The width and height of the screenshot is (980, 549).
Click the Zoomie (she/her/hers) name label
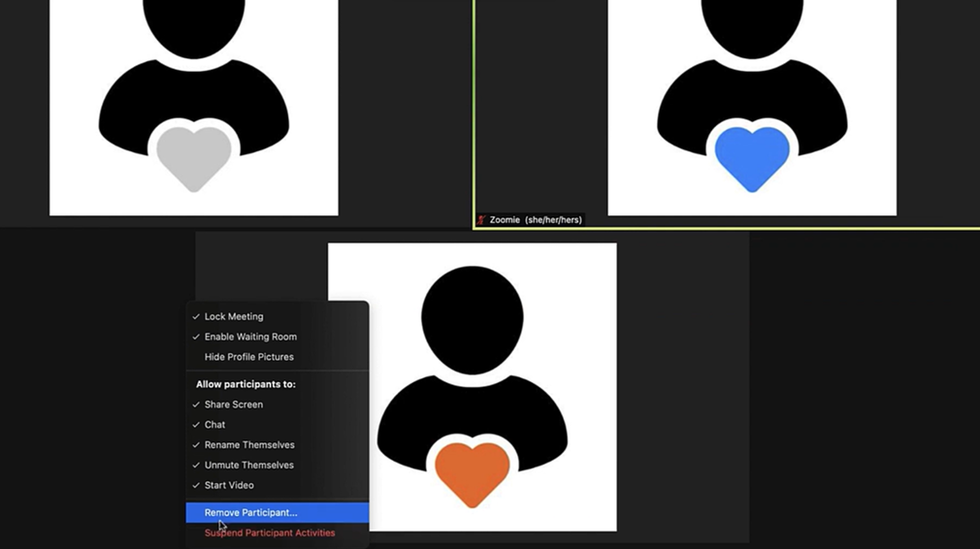[x=536, y=220]
